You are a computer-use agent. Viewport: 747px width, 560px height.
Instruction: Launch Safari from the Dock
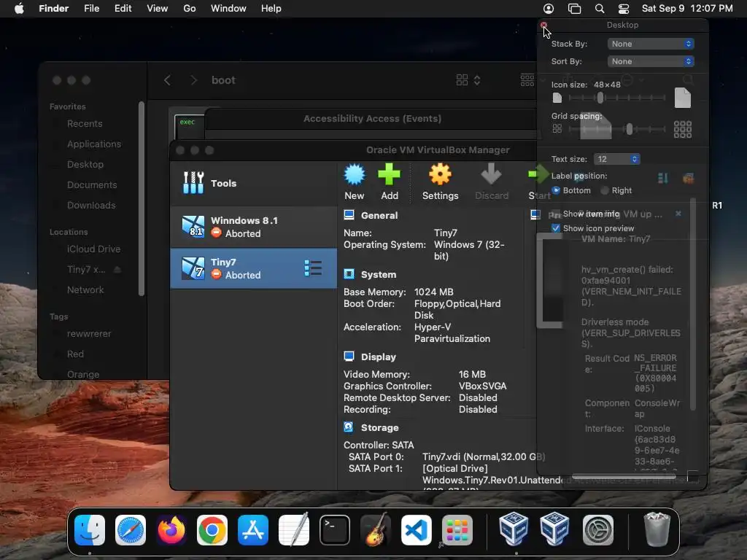click(x=131, y=530)
